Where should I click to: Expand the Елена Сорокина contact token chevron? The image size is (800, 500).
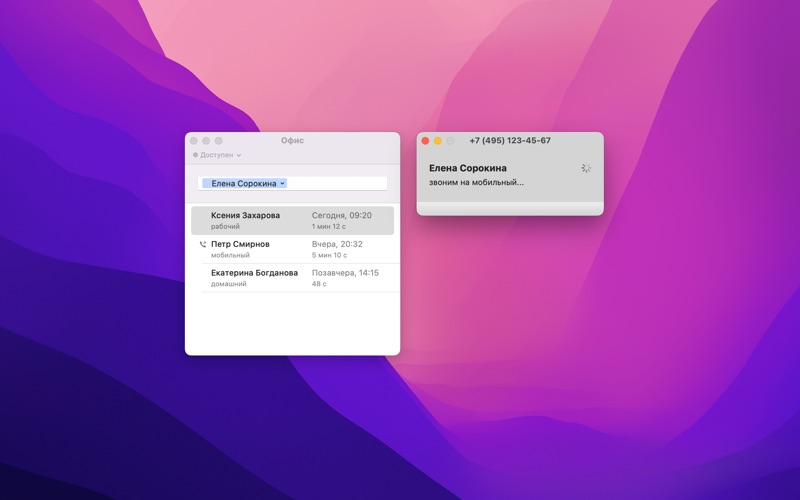282,183
